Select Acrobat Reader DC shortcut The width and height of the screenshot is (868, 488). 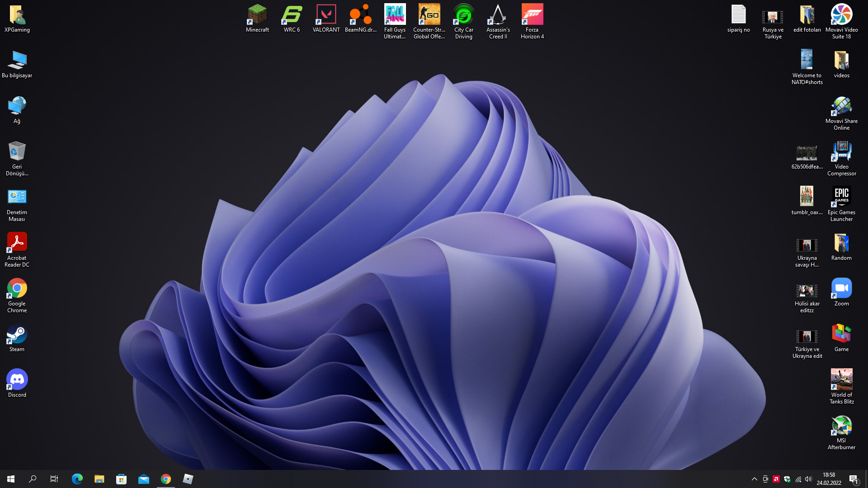coord(17,250)
